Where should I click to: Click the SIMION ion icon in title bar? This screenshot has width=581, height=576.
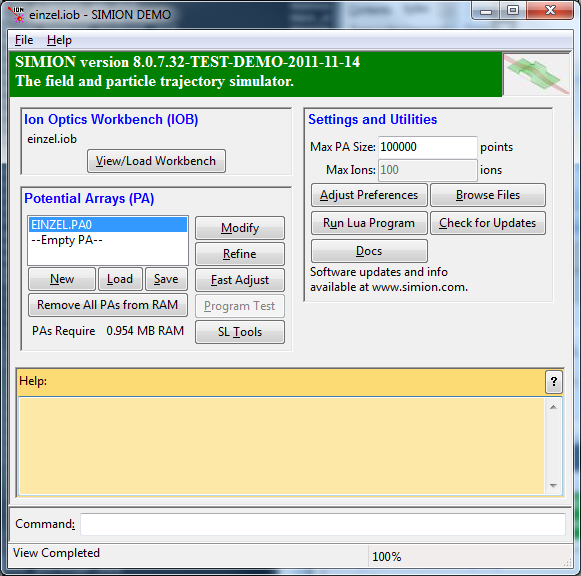pyautogui.click(x=16, y=14)
